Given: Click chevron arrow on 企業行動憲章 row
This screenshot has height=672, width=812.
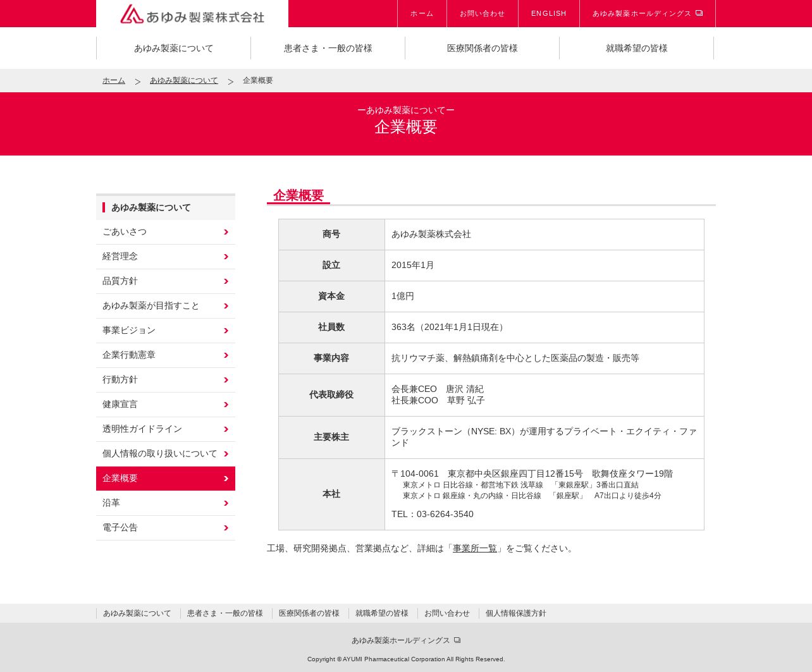Looking at the screenshot, I should [x=226, y=355].
